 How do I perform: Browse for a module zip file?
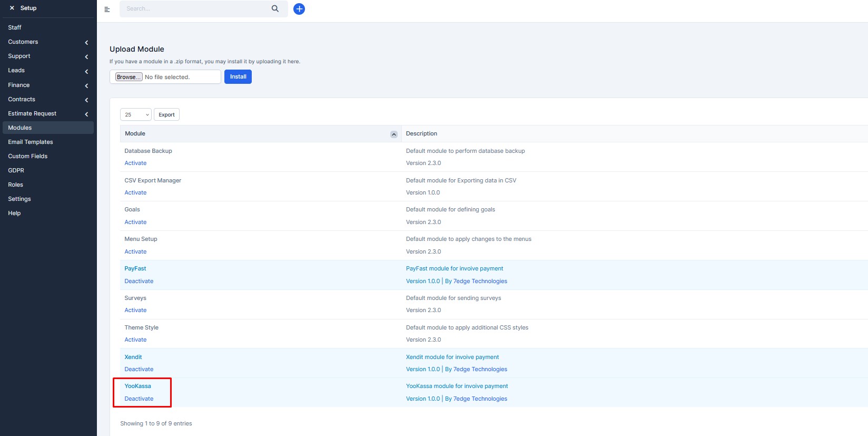coord(129,77)
